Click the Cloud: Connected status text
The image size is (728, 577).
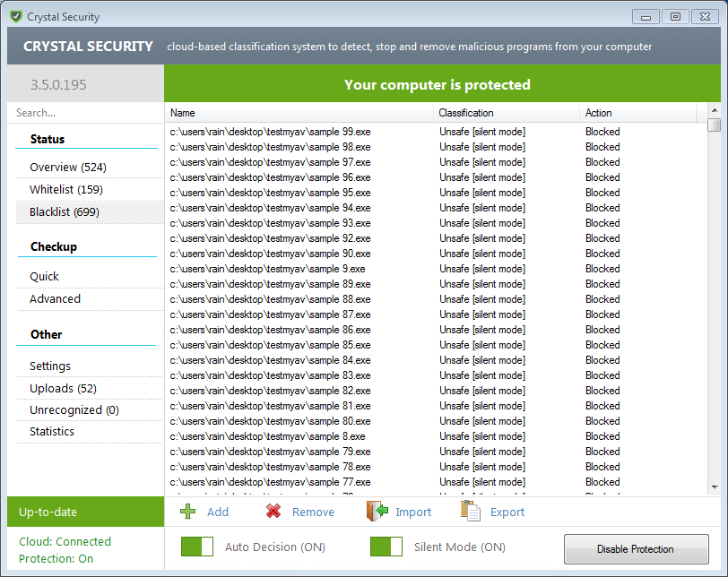(x=65, y=541)
